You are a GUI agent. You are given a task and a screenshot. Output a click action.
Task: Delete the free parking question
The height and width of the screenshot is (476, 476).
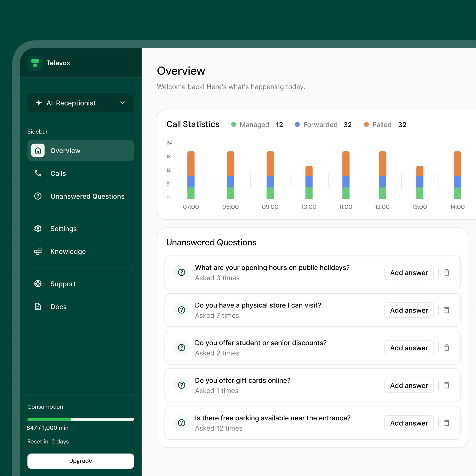point(447,423)
